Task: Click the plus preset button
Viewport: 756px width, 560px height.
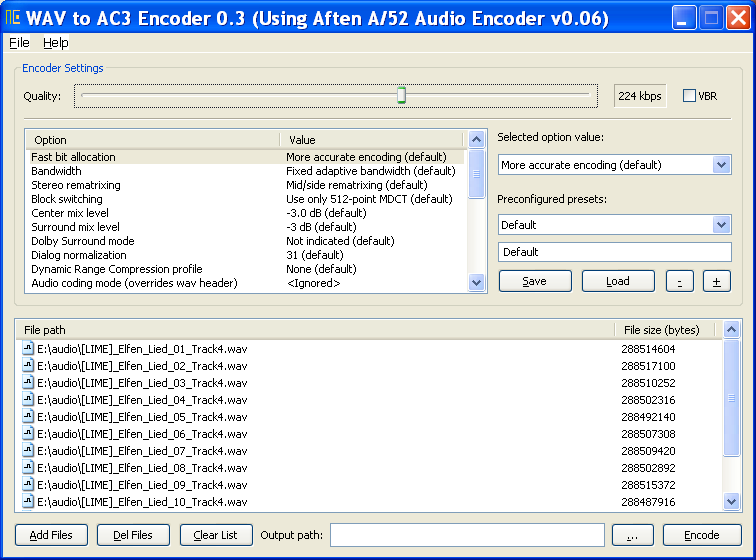Action: tap(717, 281)
